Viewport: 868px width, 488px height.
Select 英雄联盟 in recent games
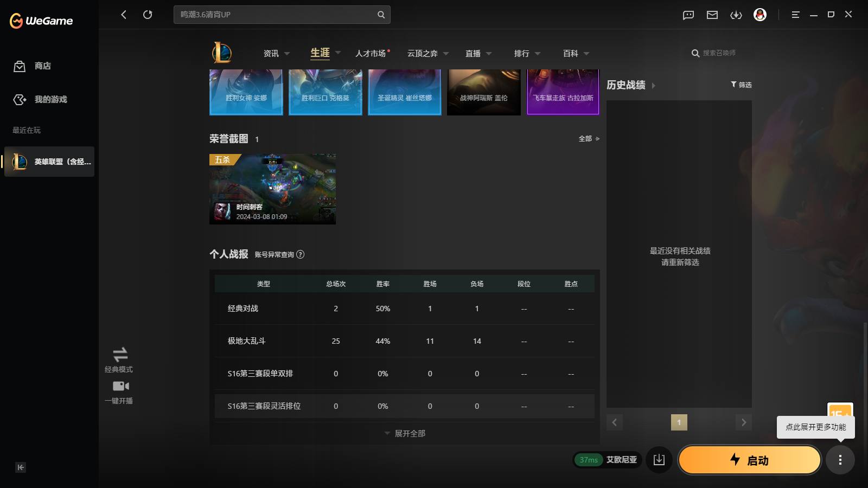(x=49, y=162)
